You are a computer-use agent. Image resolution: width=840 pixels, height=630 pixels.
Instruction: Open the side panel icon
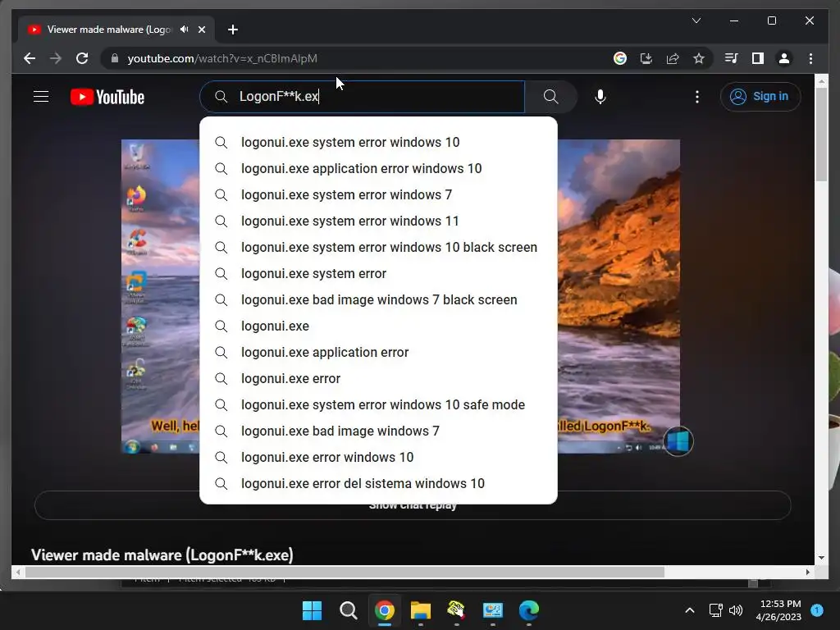tap(757, 58)
